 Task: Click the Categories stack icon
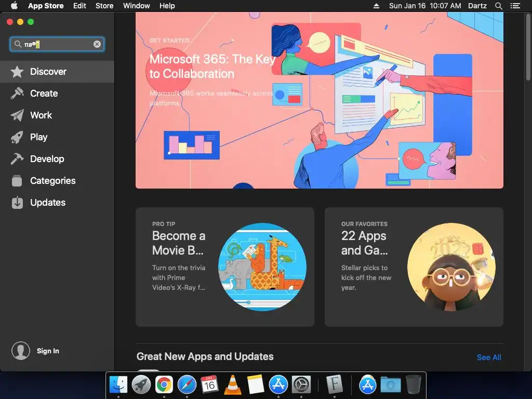pos(17,180)
